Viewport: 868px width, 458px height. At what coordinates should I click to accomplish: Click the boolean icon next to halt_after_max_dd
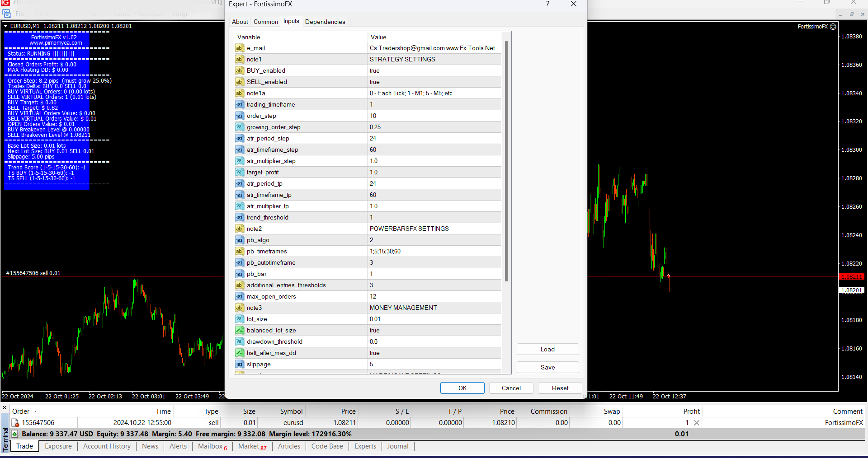pyautogui.click(x=240, y=353)
